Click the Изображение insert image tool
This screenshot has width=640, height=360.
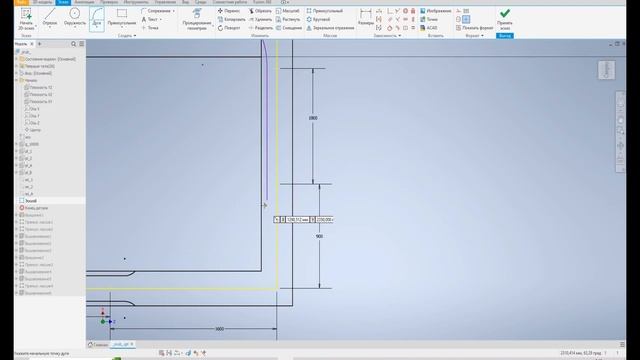coord(436,11)
